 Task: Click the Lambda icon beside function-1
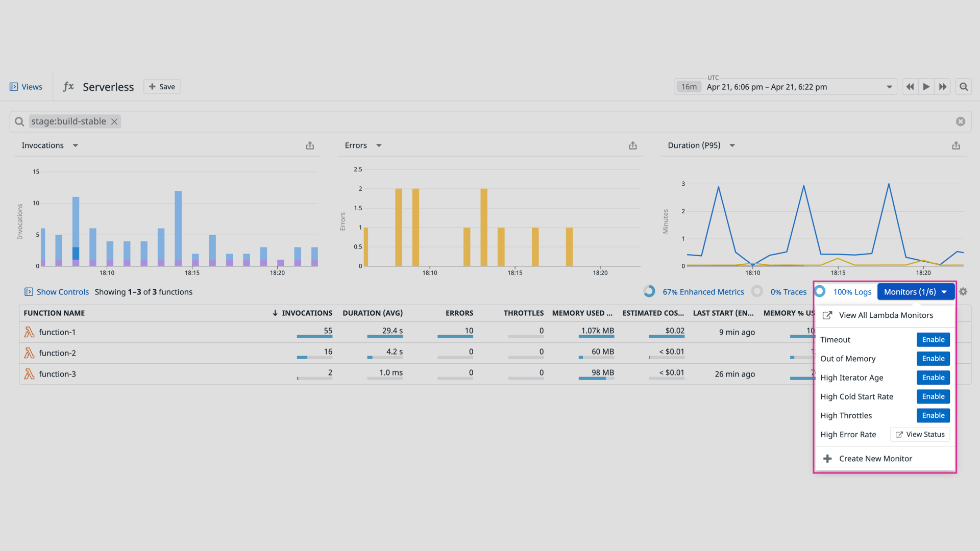(x=29, y=332)
